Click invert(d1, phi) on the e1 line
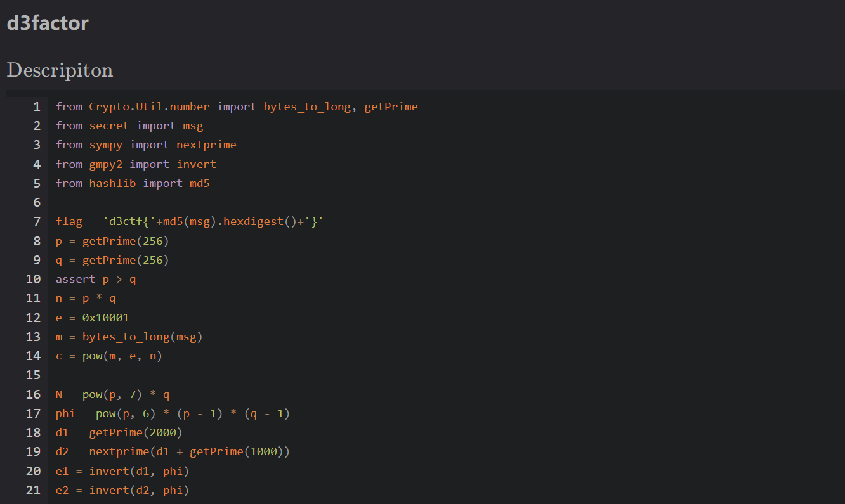Viewport: 845px width, 504px height. [x=139, y=471]
